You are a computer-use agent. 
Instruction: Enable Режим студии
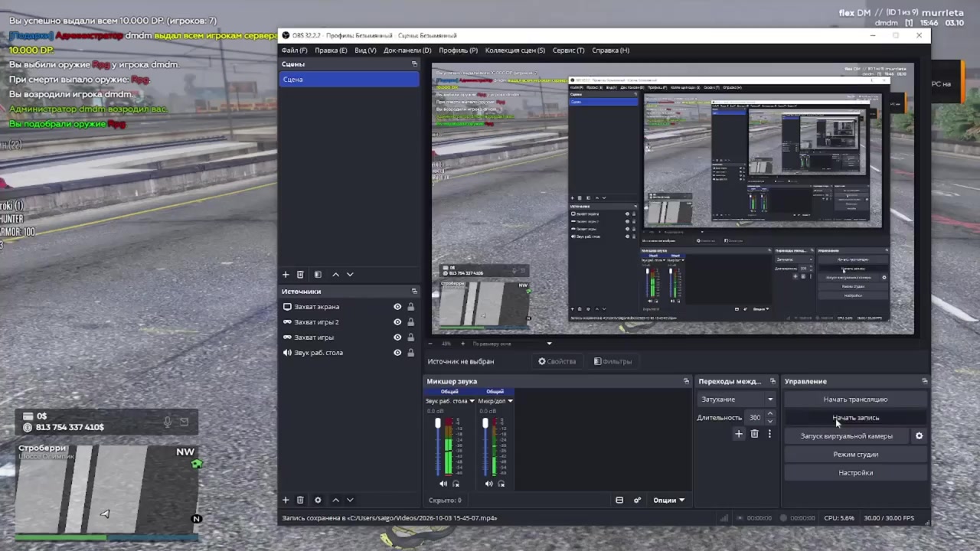[855, 455]
